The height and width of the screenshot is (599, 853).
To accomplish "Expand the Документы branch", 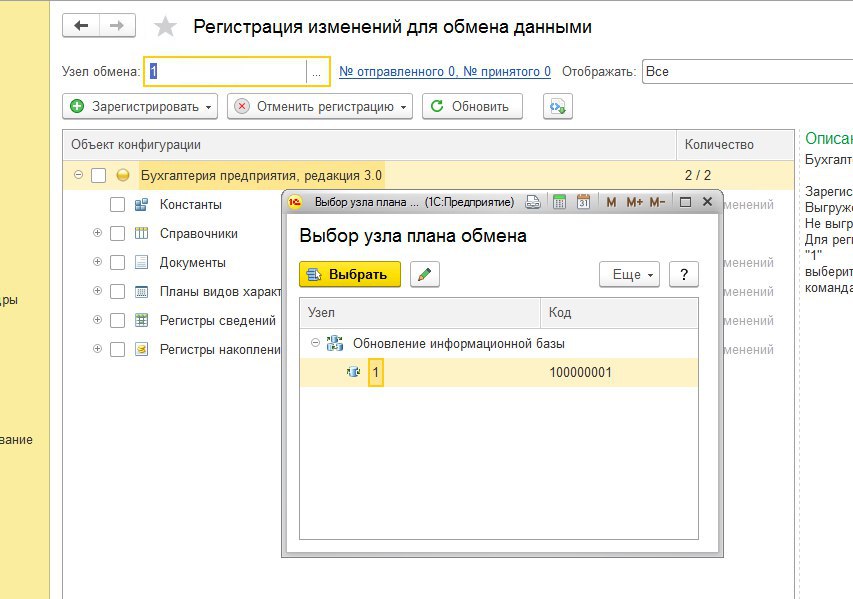I will tap(97, 262).
